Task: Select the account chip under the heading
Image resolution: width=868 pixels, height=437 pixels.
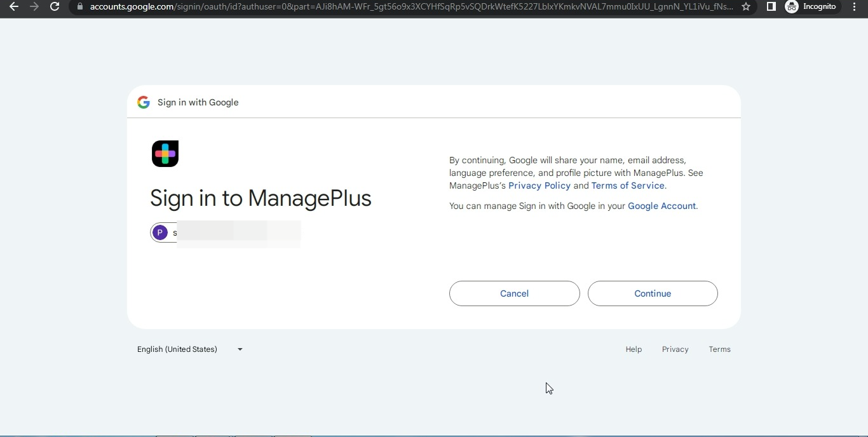Action: pyautogui.click(x=226, y=233)
